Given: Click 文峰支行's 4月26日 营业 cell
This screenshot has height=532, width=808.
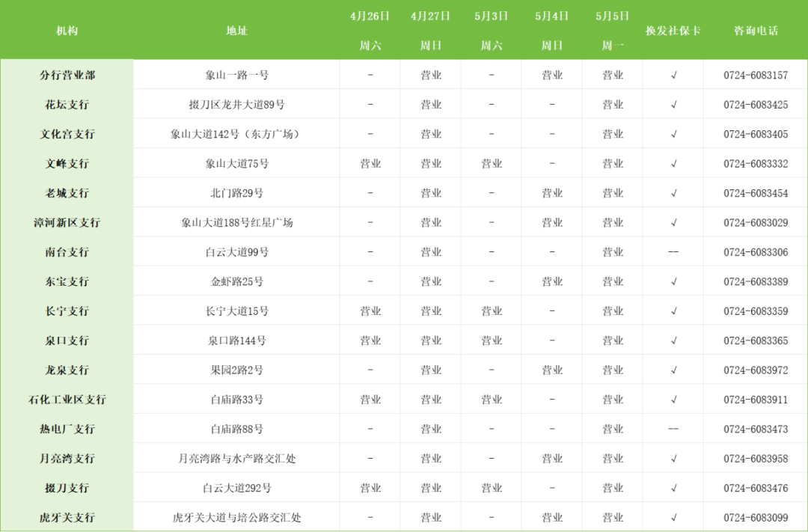Looking at the screenshot, I should (370, 163).
